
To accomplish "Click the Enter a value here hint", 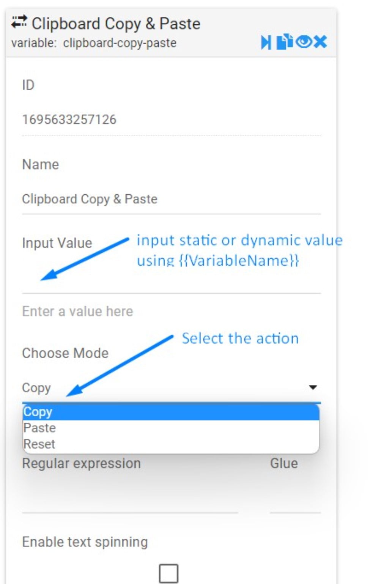I will tap(77, 312).
